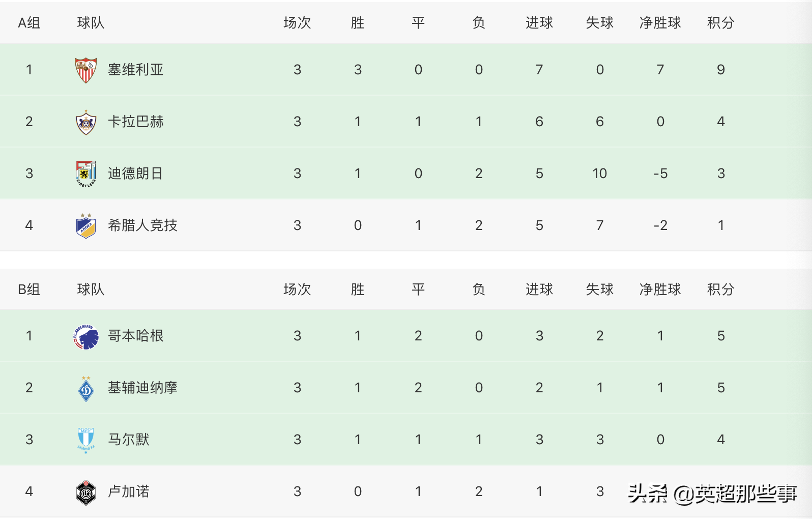Click the Lugano club emblem
The height and width of the screenshot is (519, 812).
(86, 492)
